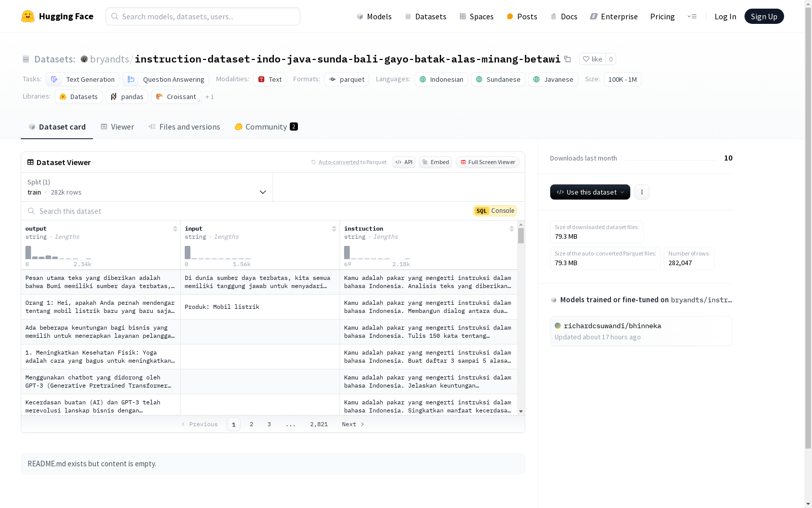812x508 pixels.
Task: Open richardcsuwandi/bhinneka model avatar
Action: [x=558, y=326]
